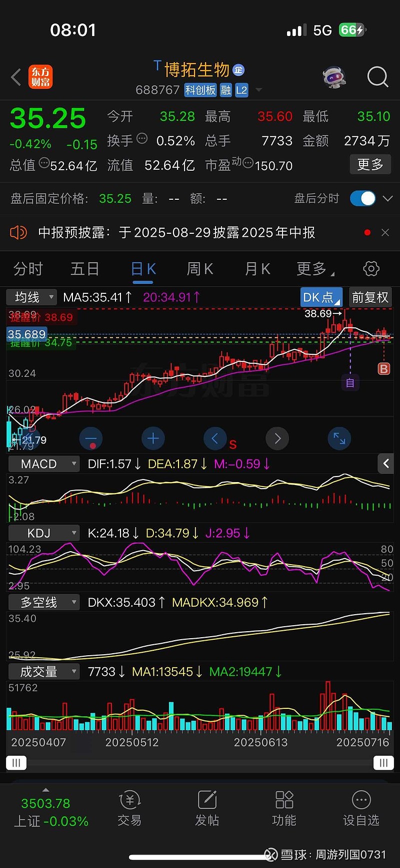
Task: Open the MACD indicator dropdown
Action: pyautogui.click(x=44, y=464)
